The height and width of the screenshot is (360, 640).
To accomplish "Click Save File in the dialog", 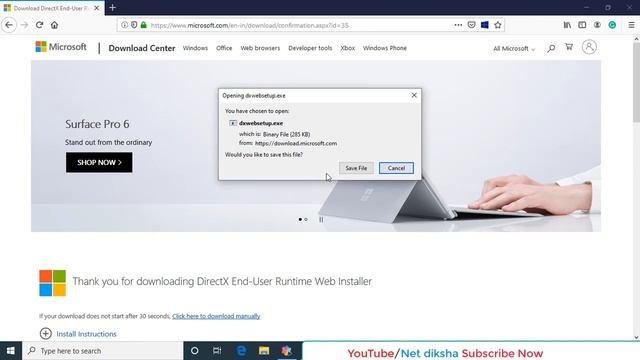I will [x=356, y=168].
